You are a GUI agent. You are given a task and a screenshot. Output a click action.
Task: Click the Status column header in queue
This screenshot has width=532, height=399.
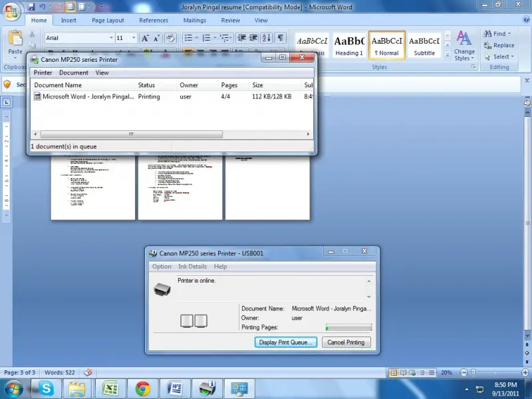click(156, 85)
